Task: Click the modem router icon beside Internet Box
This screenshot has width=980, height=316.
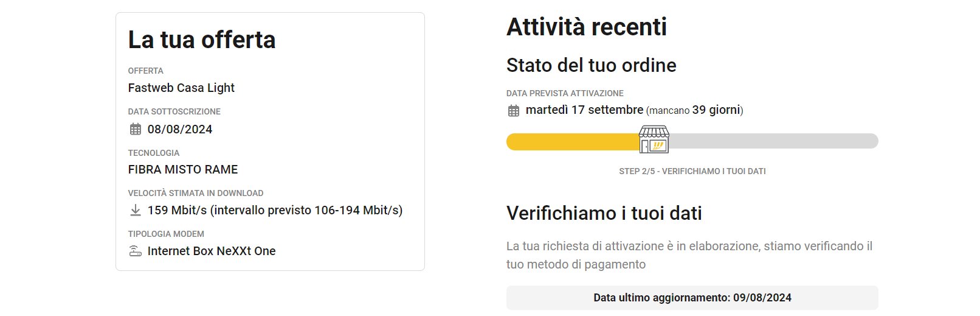Action: coord(136,251)
